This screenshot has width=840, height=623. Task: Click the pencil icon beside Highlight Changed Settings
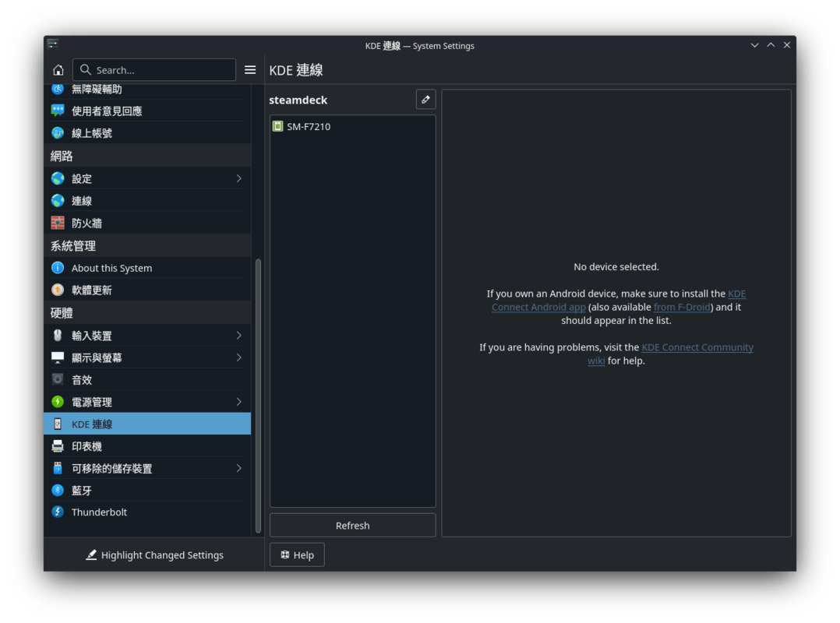point(92,555)
